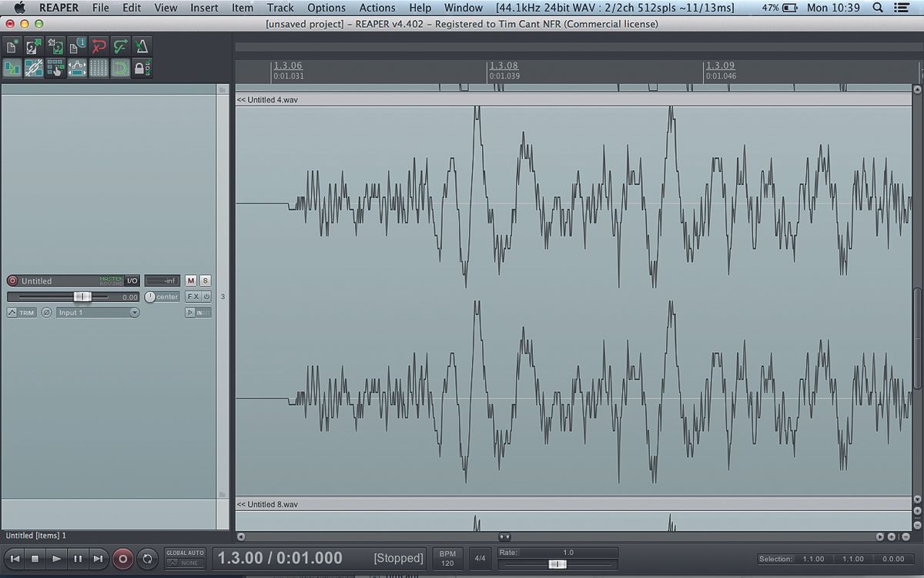Save the current project

pyautogui.click(x=54, y=47)
